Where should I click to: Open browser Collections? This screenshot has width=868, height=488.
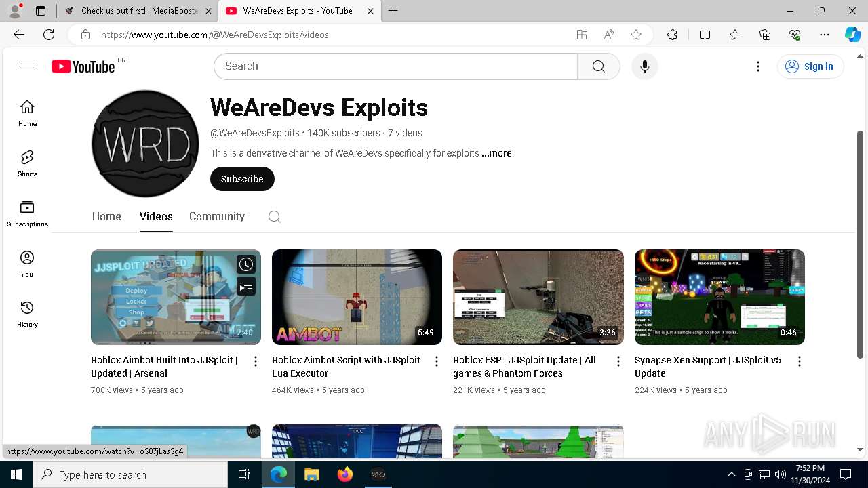(x=765, y=35)
